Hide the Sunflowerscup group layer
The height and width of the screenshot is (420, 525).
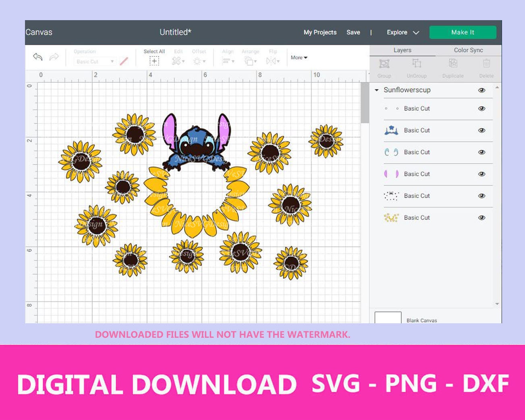click(x=482, y=90)
